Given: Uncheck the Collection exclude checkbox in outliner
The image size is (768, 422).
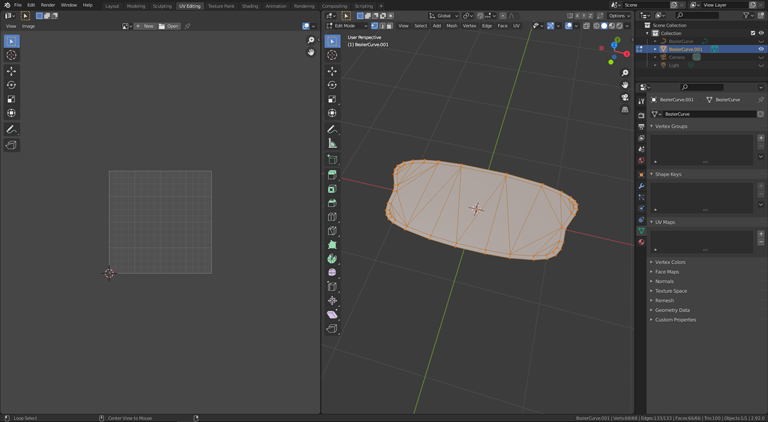Looking at the screenshot, I should click(x=753, y=33).
